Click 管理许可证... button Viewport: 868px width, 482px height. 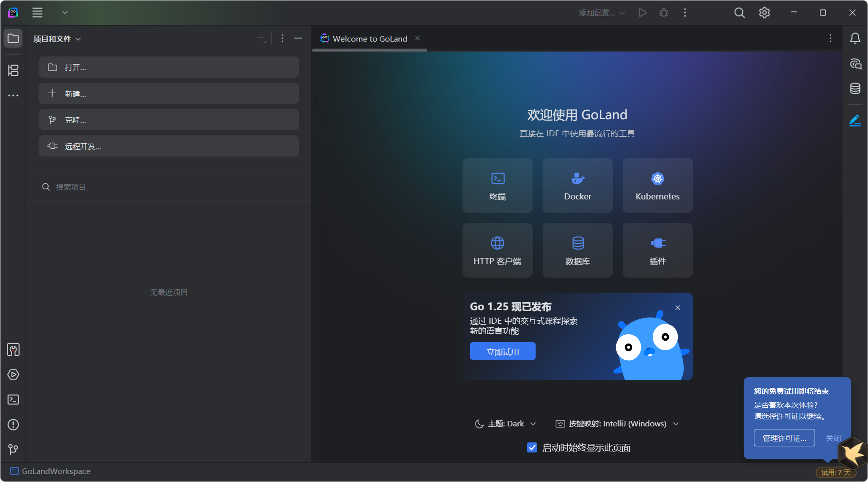click(784, 438)
